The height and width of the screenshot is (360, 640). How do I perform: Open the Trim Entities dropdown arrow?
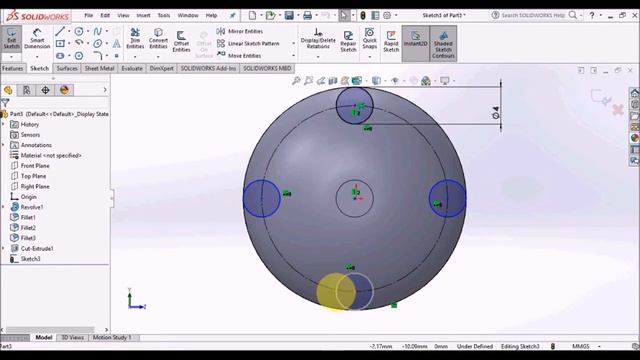click(135, 57)
